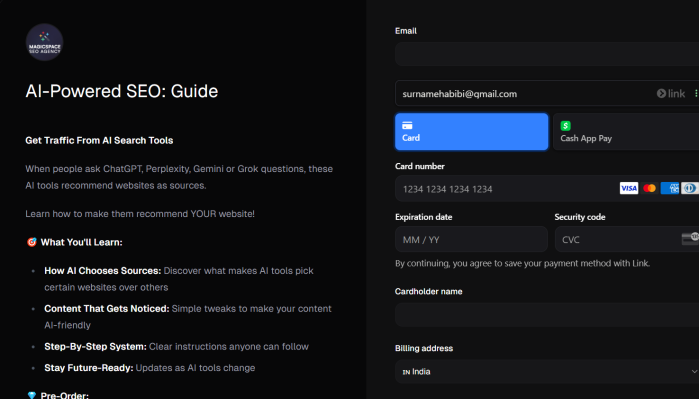
Task: Click the Link logo in email field
Action: click(x=670, y=94)
